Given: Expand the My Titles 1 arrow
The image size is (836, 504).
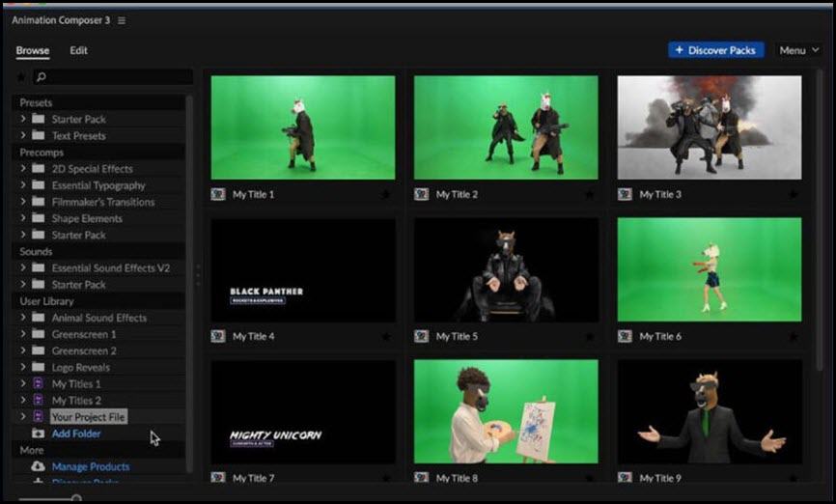Looking at the screenshot, I should tap(23, 383).
